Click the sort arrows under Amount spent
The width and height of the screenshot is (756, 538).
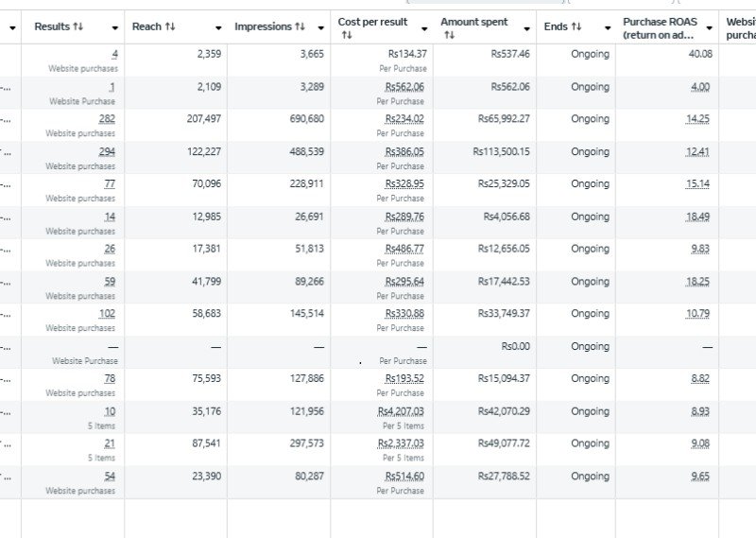(450, 35)
